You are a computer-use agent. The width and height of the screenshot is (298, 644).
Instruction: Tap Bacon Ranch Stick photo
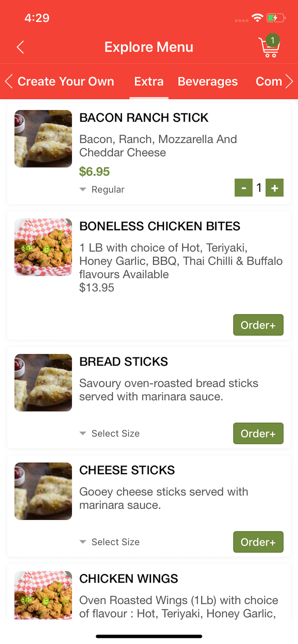pos(43,139)
